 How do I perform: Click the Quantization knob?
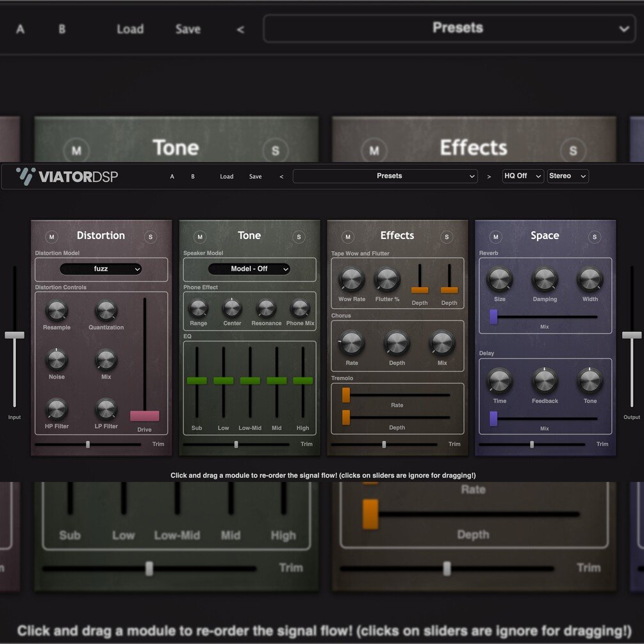click(106, 311)
